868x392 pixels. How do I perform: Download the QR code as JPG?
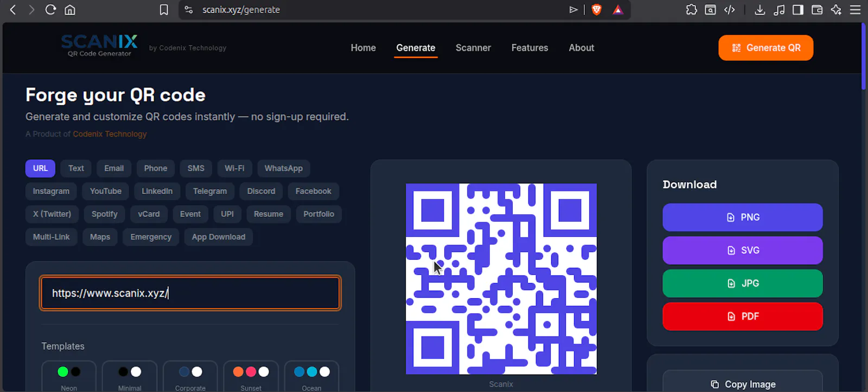(x=742, y=284)
